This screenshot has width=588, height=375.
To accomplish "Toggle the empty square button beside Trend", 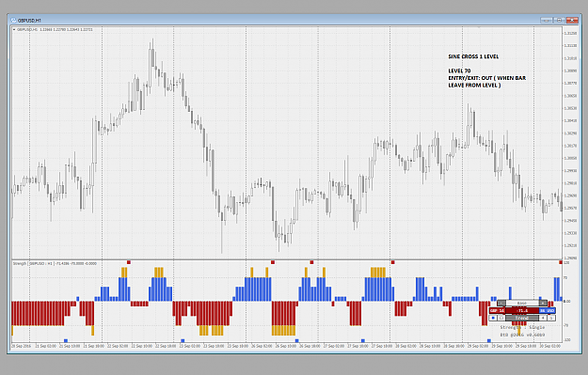I will coord(501,318).
